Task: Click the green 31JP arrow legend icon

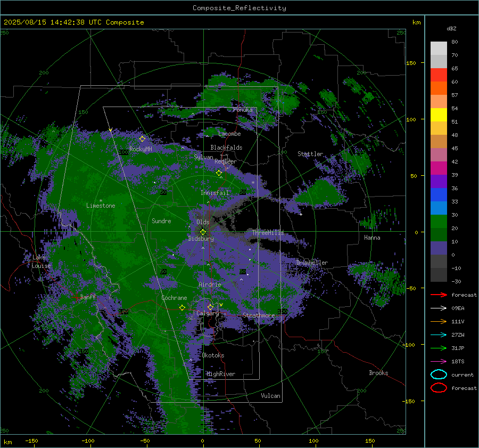Action: coord(439,348)
